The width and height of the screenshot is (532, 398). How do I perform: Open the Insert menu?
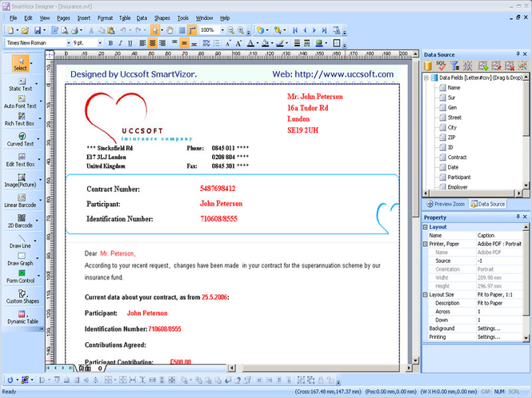[x=83, y=18]
